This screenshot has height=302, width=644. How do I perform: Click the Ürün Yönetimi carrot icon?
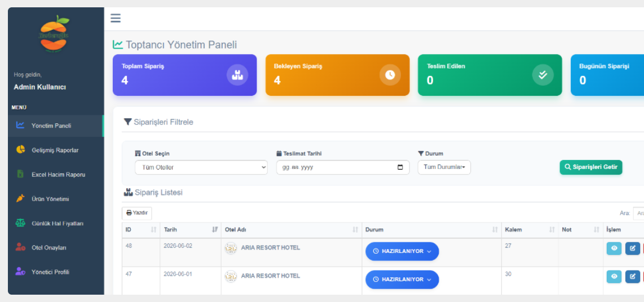[x=20, y=198]
